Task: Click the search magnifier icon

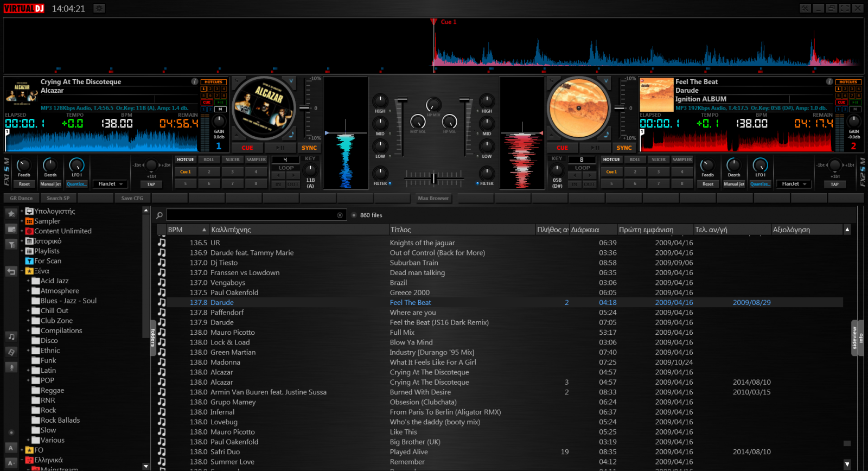Action: tap(159, 215)
